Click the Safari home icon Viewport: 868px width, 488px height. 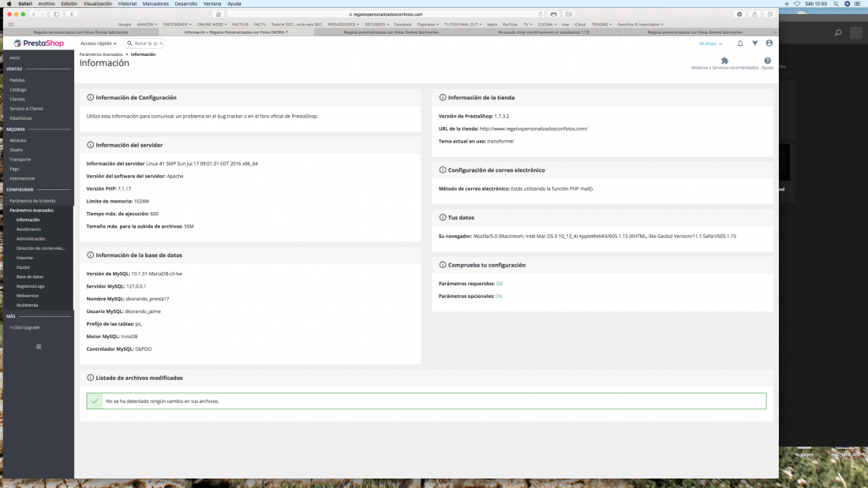218,14
